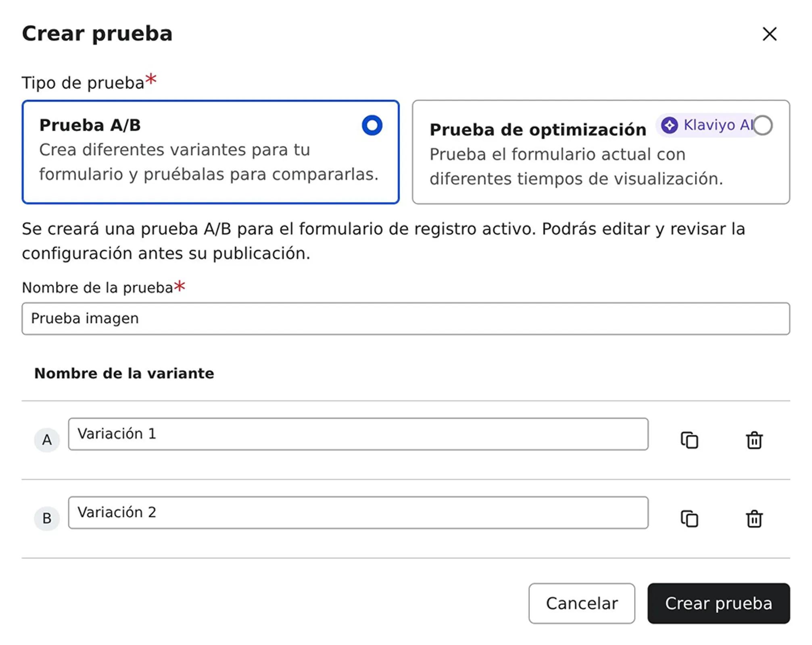Click the Nombre de la variante header
Viewport: 812px width, 645px height.
(124, 373)
